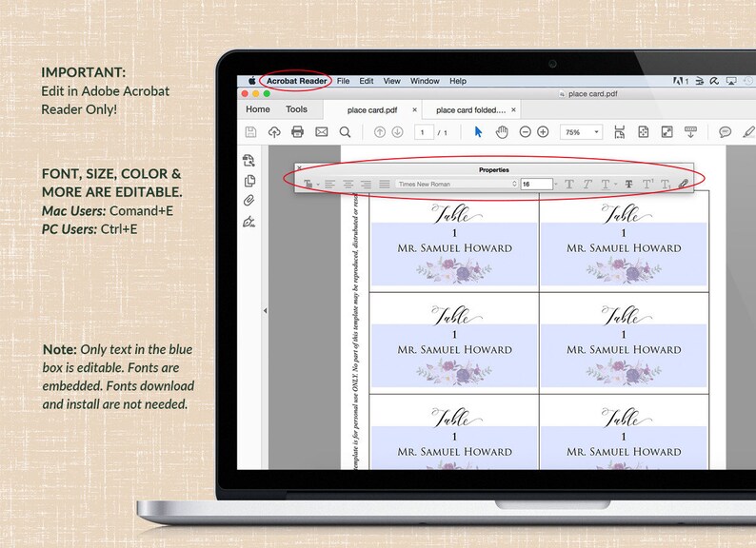Close the Properties toolbar
Viewport: 756px width, 548px height.
299,167
